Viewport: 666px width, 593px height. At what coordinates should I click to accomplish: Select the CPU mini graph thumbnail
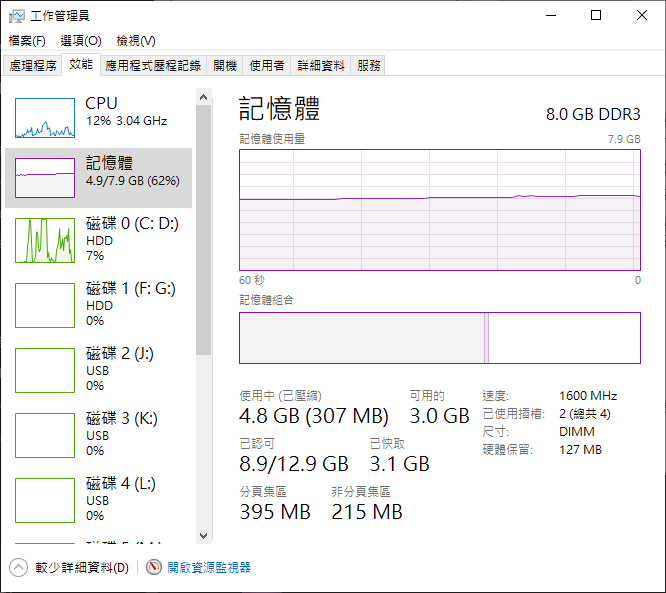[x=45, y=118]
